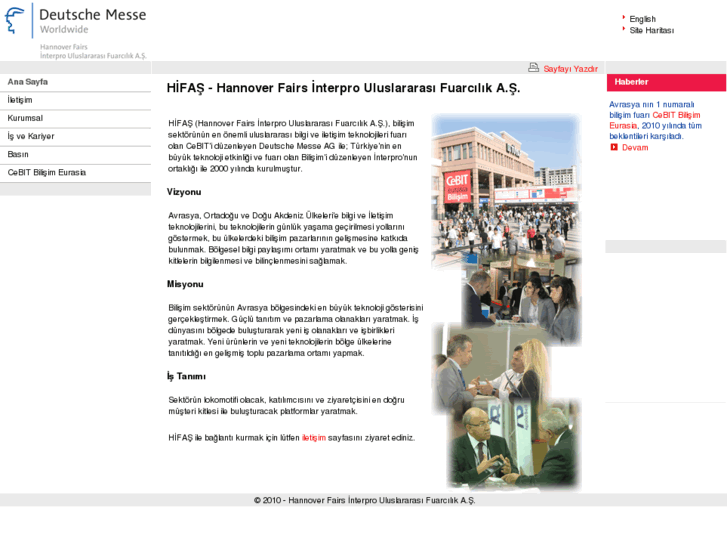Click Devam to read more news
The image size is (727, 545).
tap(635, 147)
